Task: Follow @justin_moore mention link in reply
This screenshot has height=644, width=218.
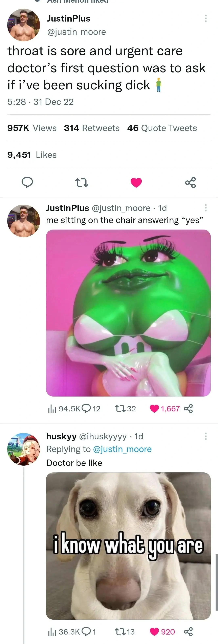Action: click(122, 449)
